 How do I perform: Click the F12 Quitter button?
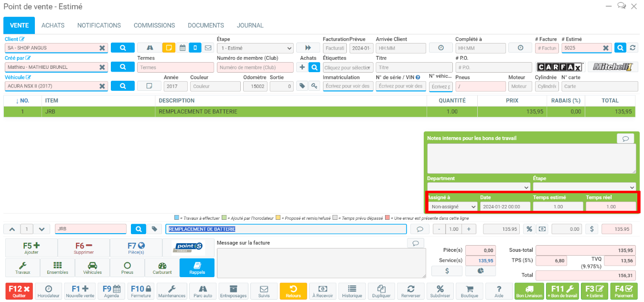[20, 291]
